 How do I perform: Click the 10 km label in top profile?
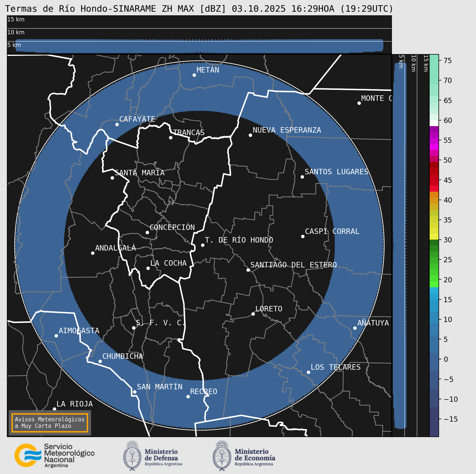pyautogui.click(x=16, y=32)
